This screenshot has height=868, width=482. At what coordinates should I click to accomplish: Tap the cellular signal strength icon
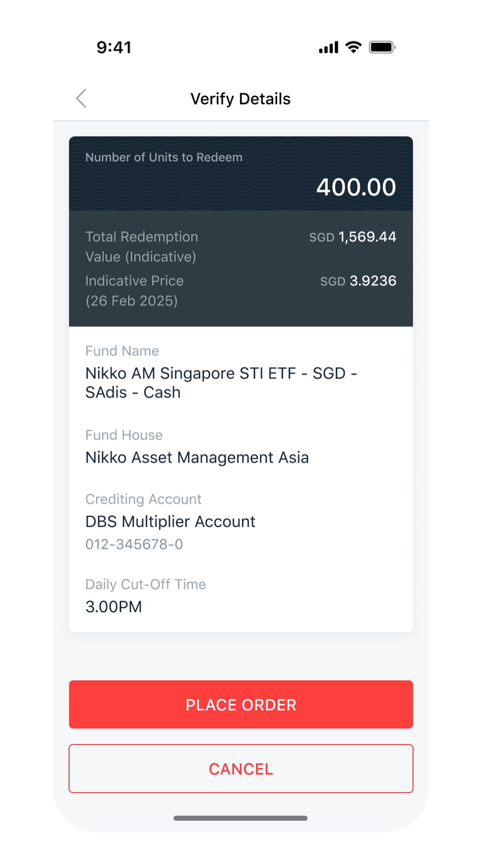click(328, 47)
